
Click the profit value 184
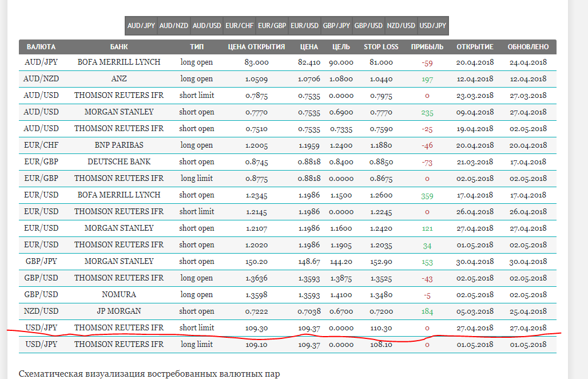tap(427, 311)
